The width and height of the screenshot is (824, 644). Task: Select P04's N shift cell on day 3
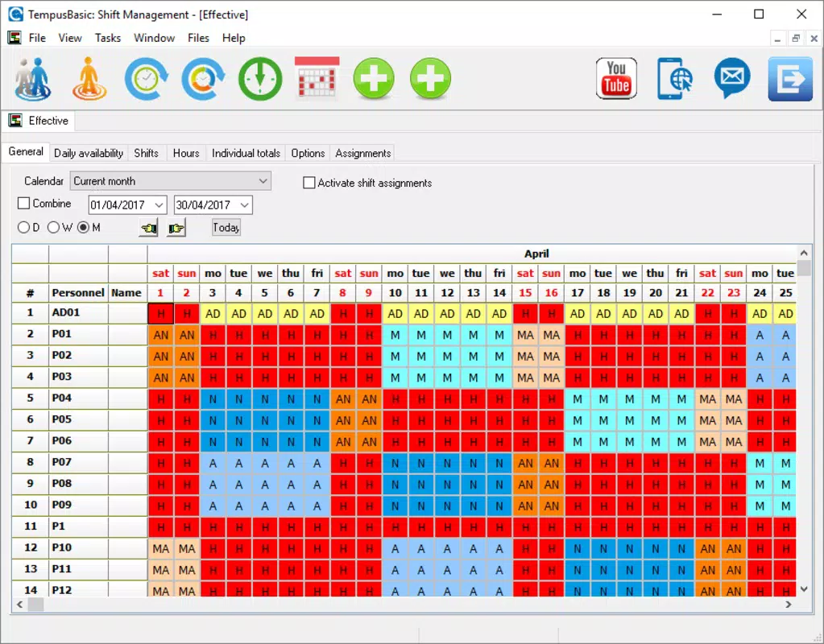click(x=213, y=399)
